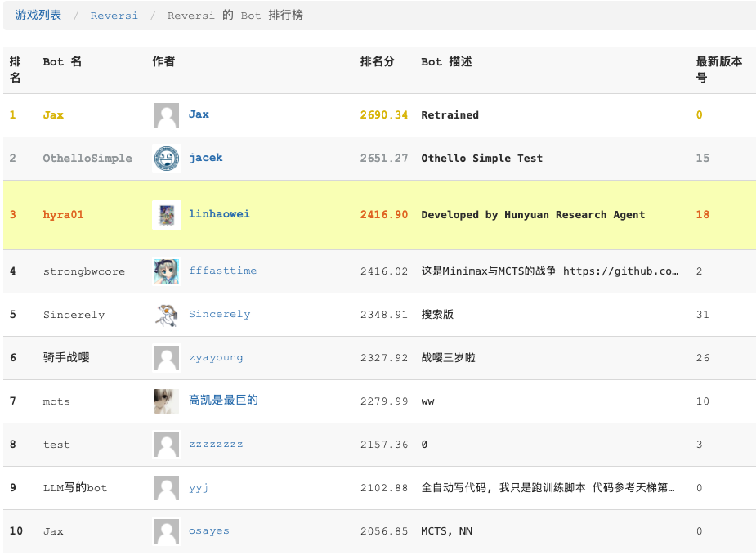The width and height of the screenshot is (756, 555).
Task: Click Jax's default avatar in the rank 1 row
Action: tap(167, 115)
